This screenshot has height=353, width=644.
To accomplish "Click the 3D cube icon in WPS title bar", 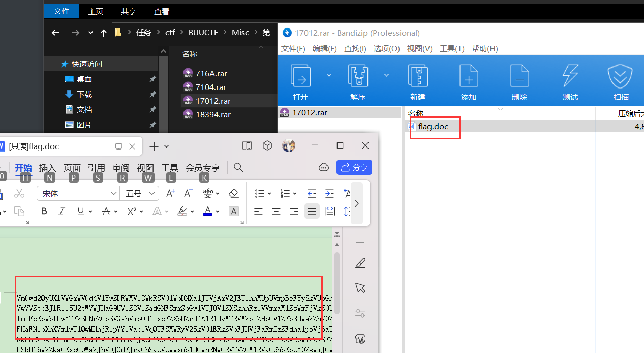I will point(267,146).
